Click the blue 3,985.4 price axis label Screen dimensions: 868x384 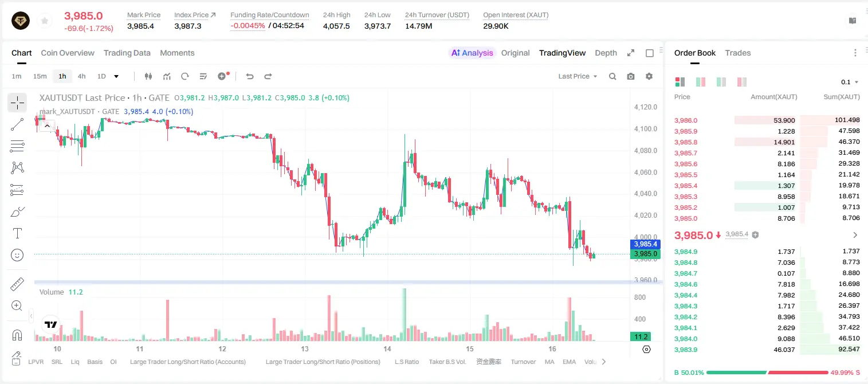click(645, 244)
